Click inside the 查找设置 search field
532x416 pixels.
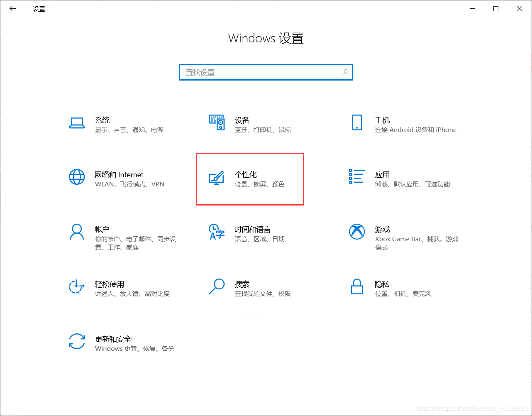(266, 72)
